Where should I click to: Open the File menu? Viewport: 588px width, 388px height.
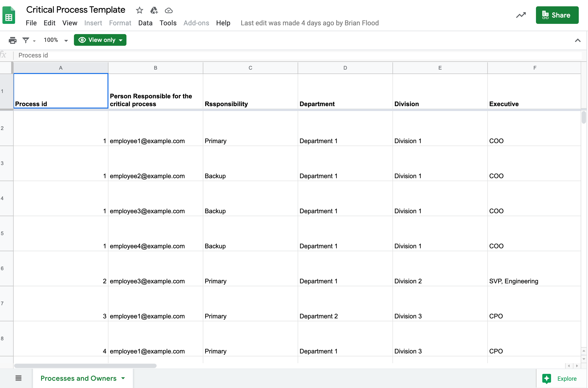(x=31, y=23)
